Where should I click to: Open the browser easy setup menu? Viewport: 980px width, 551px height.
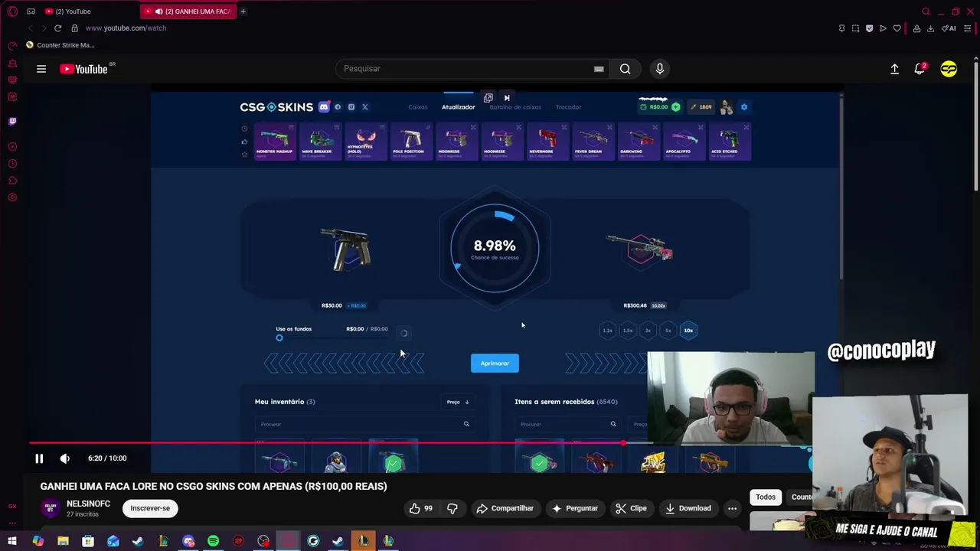(967, 28)
